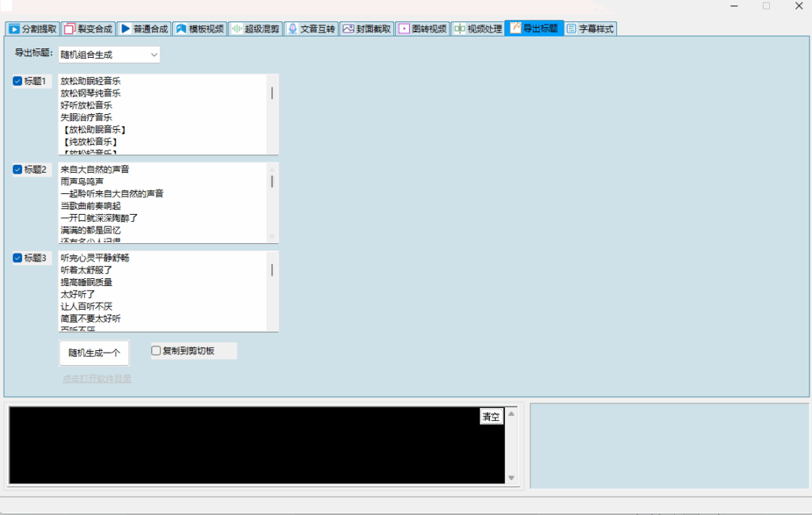Uncheck the 标题1 checkbox
Screen dimensions: 812x515
click(17, 82)
